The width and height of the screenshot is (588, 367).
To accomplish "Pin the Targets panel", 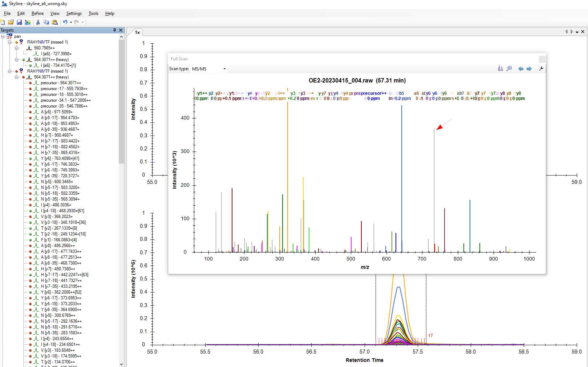I will pos(115,30).
